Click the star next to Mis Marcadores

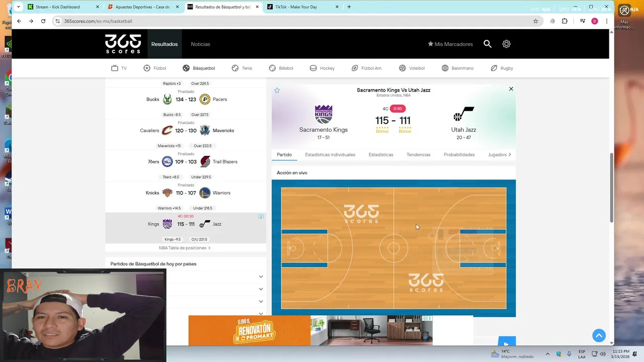[431, 44]
